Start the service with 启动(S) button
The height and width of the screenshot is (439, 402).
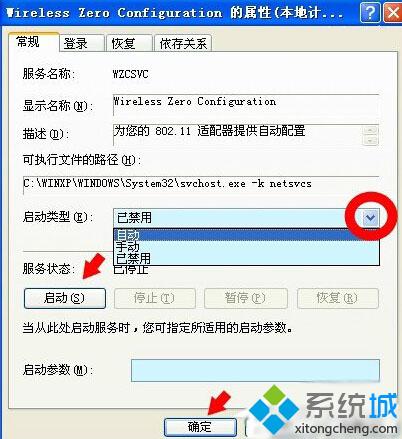(65, 298)
